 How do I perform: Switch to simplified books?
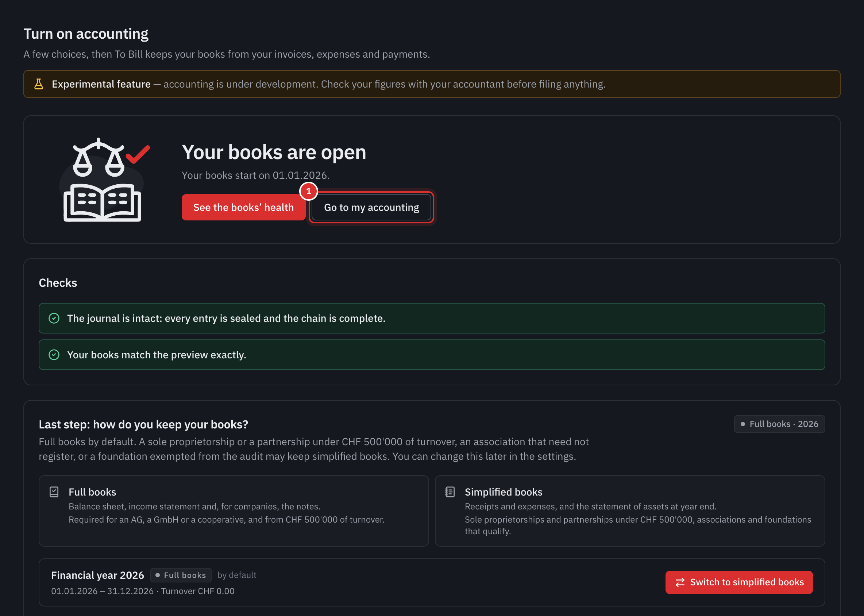point(739,582)
